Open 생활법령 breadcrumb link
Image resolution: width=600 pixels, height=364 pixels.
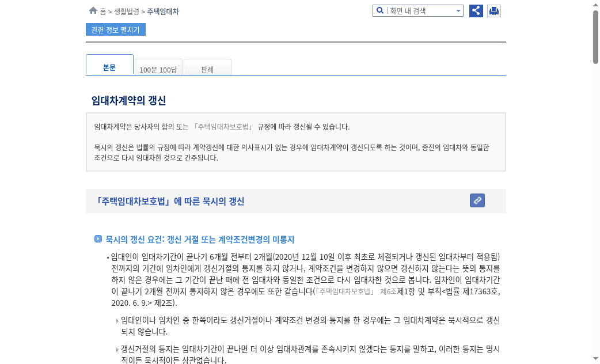click(127, 12)
